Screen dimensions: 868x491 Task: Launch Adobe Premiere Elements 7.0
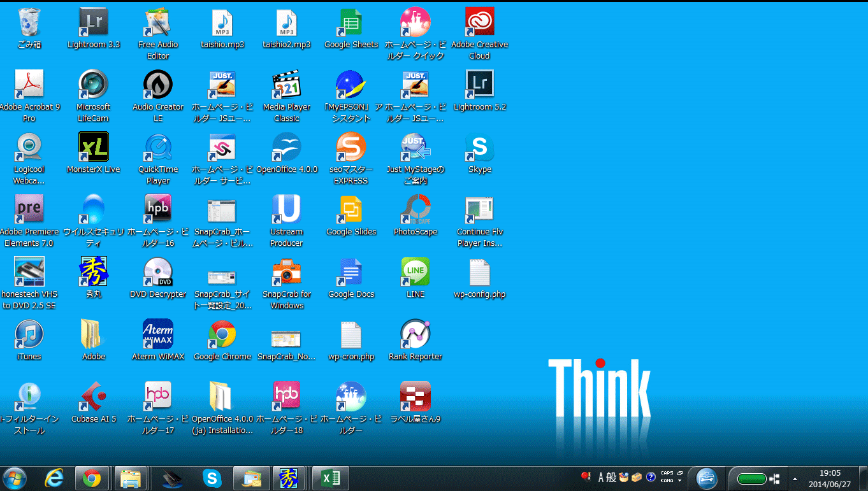pos(29,222)
